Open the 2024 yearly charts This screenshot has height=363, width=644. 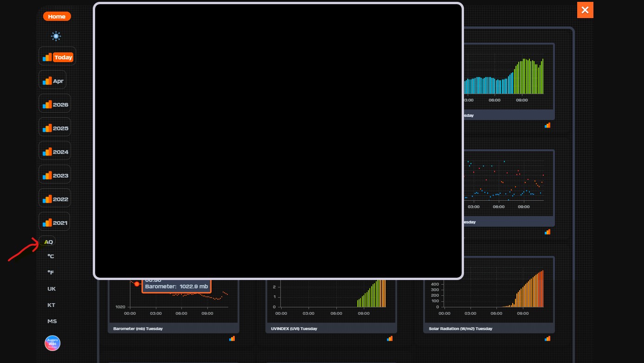(x=55, y=152)
